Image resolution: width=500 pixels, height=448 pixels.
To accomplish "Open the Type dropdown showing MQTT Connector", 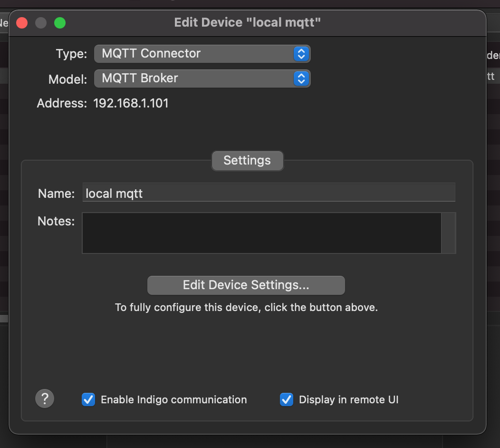I will (x=202, y=54).
